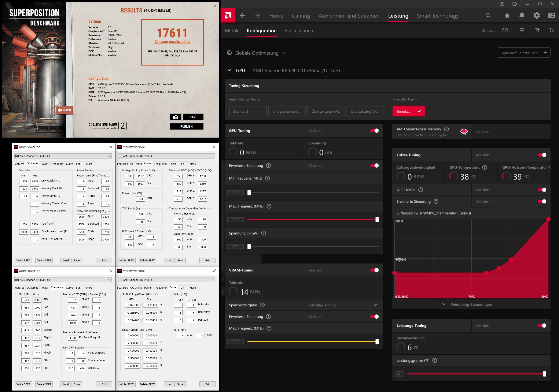Image resolution: width=559 pixels, height=392 pixels.
Task: Click the favorites star icon
Action: (507, 16)
